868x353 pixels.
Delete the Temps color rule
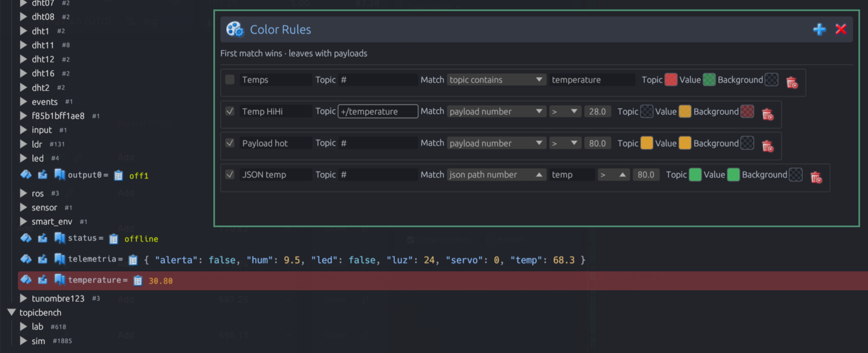click(x=792, y=82)
